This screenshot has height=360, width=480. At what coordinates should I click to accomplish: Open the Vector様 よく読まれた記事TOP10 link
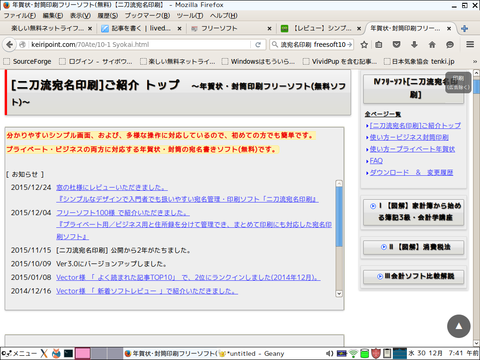tap(188, 277)
